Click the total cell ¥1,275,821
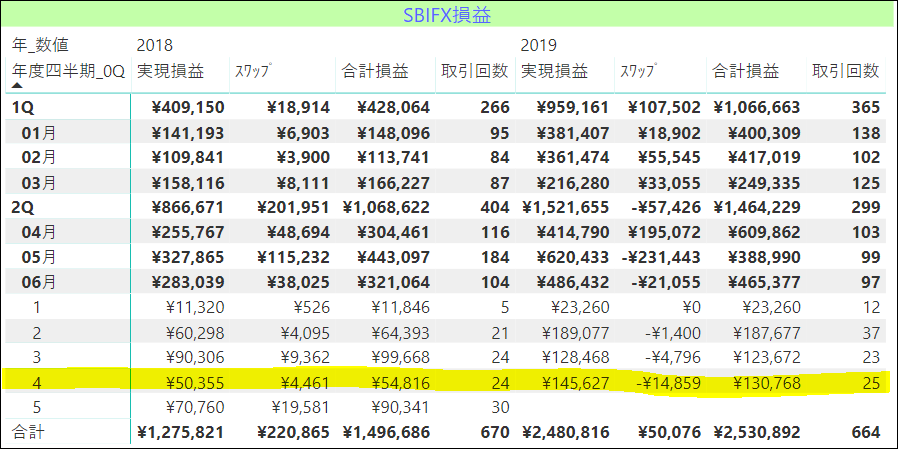This screenshot has height=449, width=898. 180,432
